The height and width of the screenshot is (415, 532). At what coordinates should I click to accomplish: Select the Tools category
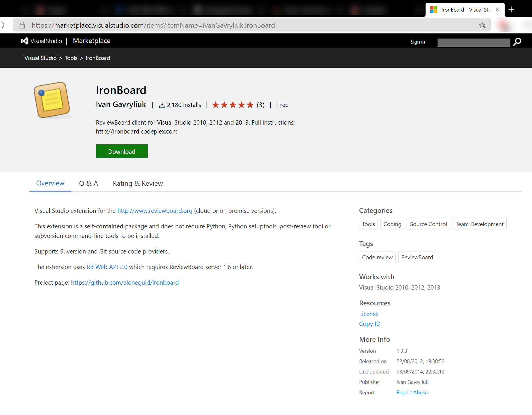click(x=368, y=224)
